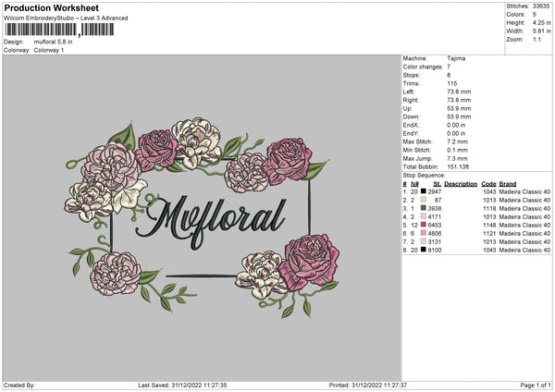Image resolution: width=555 pixels, height=392 pixels.
Task: Click 'Madeira Classic 40' brand in row 1
Action: (524, 191)
